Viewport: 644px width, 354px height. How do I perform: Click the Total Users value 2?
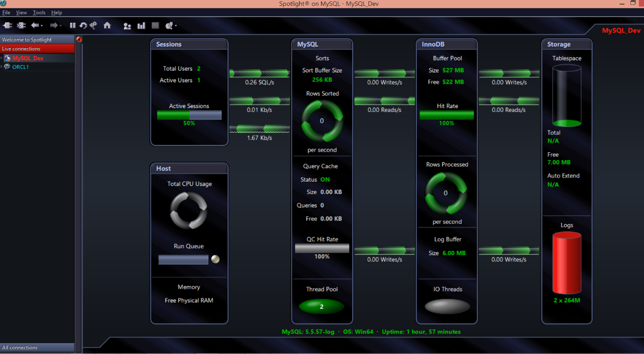(x=199, y=69)
